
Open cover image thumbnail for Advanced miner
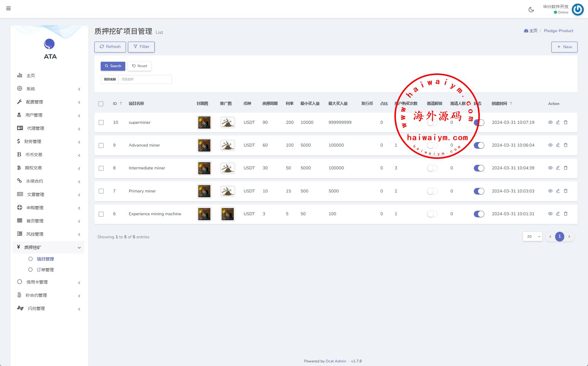point(204,145)
